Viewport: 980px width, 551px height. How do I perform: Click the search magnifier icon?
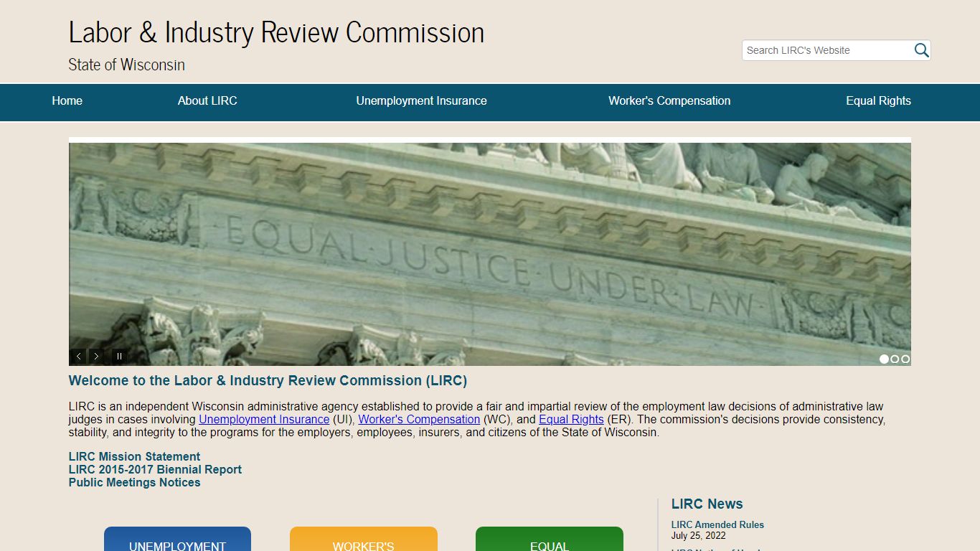(921, 50)
